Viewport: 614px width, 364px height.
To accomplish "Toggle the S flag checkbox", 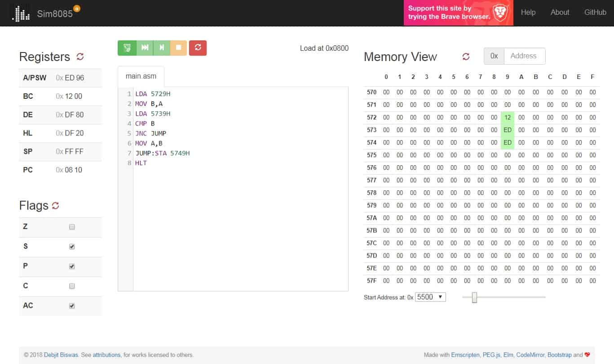I will [72, 247].
